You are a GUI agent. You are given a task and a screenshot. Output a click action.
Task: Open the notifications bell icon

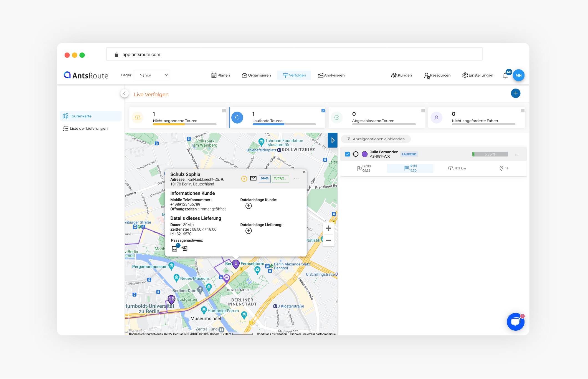click(505, 75)
